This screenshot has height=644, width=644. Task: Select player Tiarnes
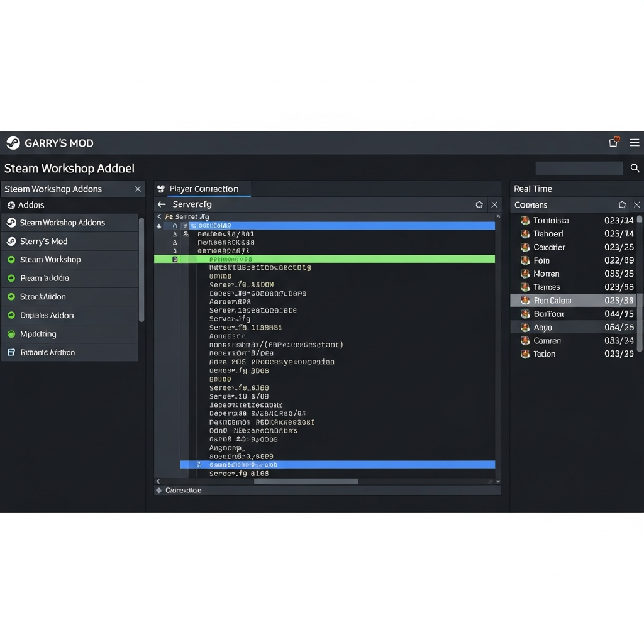pos(574,287)
